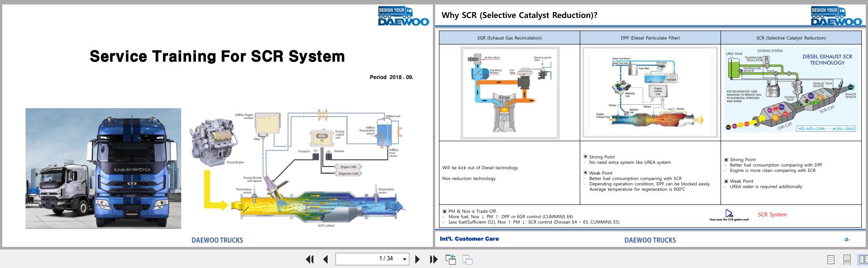This screenshot has width=868, height=268.
Task: Click 'DAEWOO TRUCKS' footer on page 2
Action: tap(650, 240)
